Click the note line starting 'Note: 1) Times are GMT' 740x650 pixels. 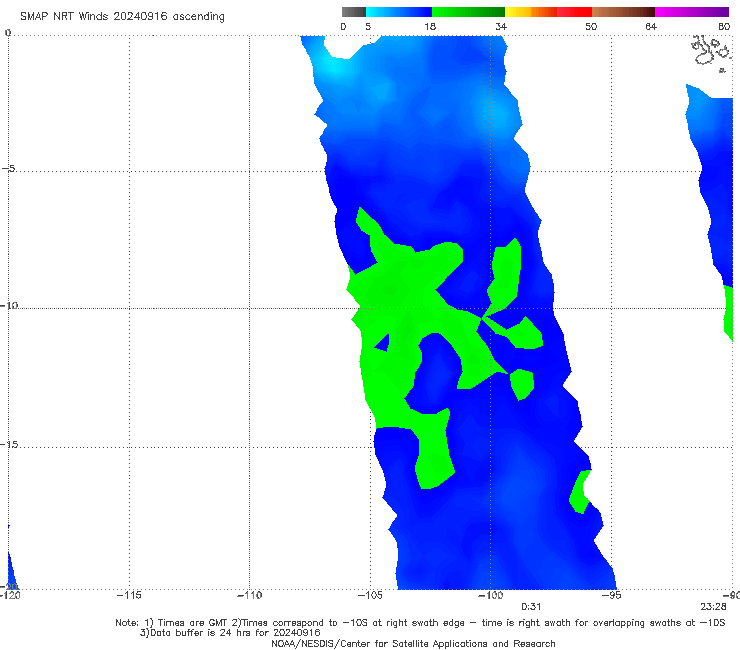pos(420,623)
